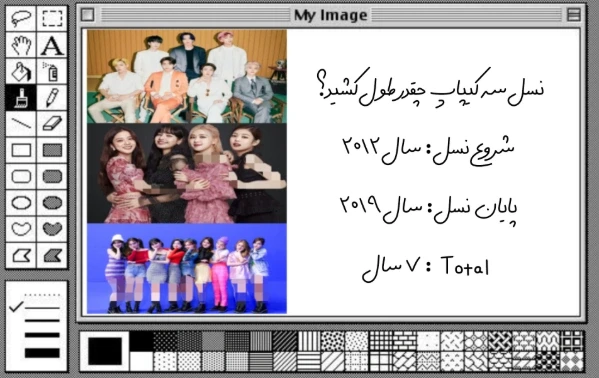Select the filled Rounded Rectangle tool
Screen dimensions: 599x378
[52, 176]
